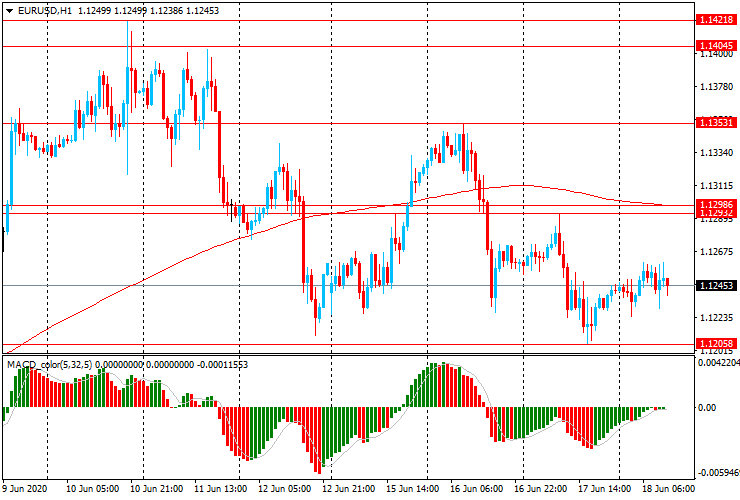Click the 15 Jun 14:00 time label
Viewport: 740px width, 500px height.
click(413, 488)
